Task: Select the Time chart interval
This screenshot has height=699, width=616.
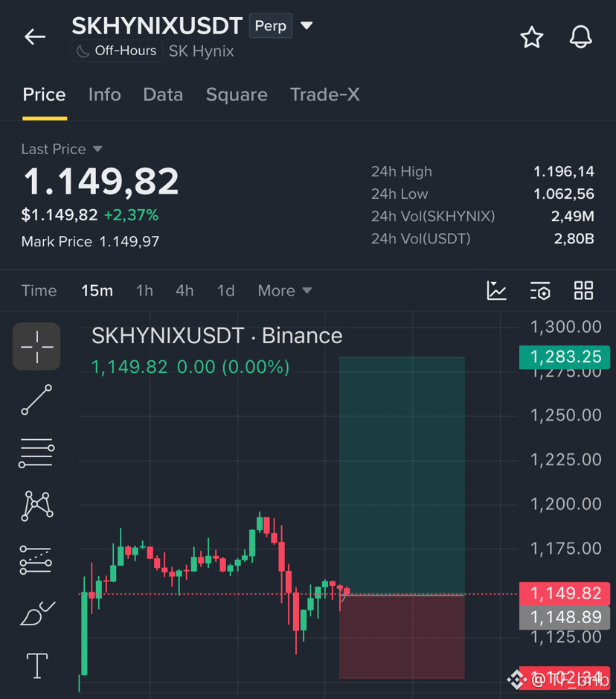Action: click(39, 290)
